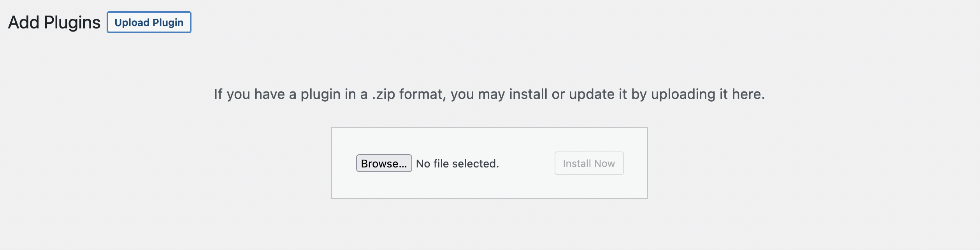Click the instruction sentence starting with "If you"

coord(489,94)
